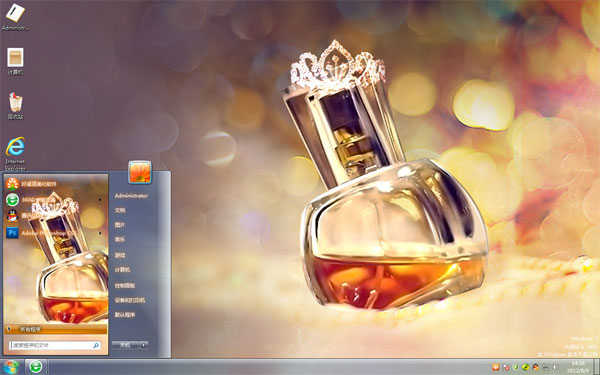This screenshot has height=375, width=600.
Task: Expand All Programs in the Start menu
Action: point(55,329)
